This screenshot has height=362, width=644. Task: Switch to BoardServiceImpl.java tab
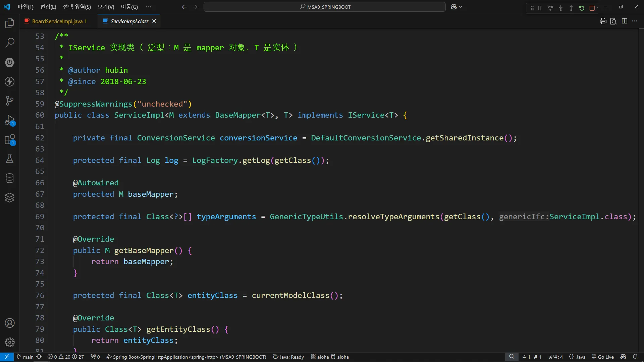(57, 21)
